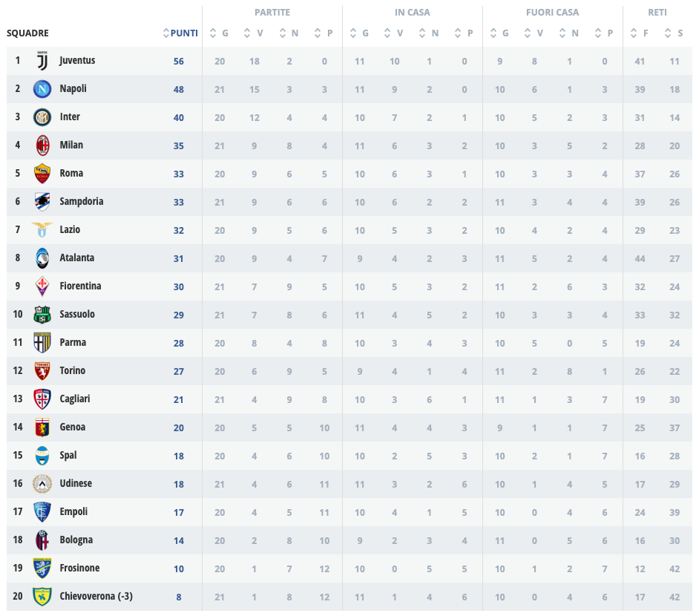Screen dimensions: 699x616
Task: Click the Milan club badge
Action: tap(42, 145)
